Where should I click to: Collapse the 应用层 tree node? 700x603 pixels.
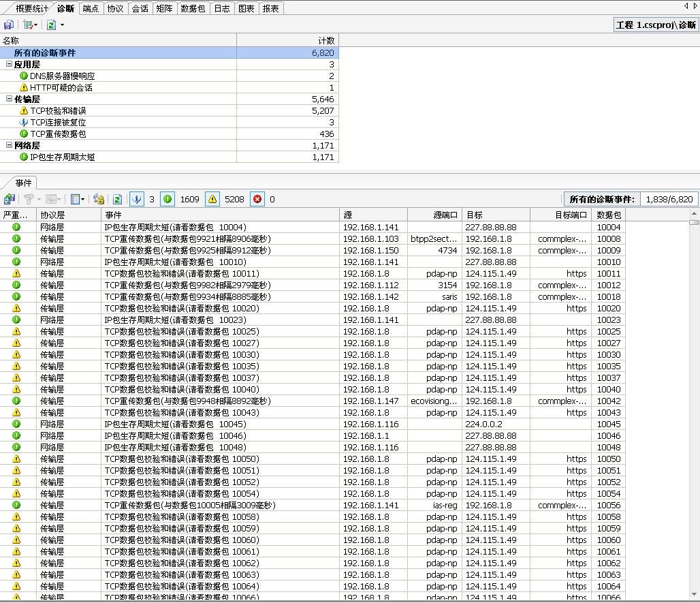pos(9,64)
